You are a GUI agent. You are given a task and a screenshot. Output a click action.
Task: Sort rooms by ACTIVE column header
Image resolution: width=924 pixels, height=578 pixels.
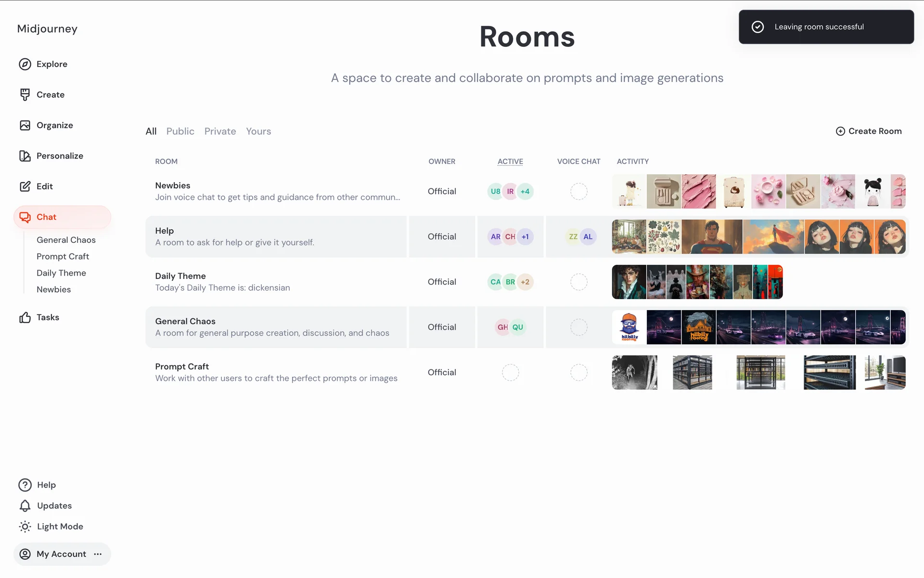pyautogui.click(x=510, y=161)
